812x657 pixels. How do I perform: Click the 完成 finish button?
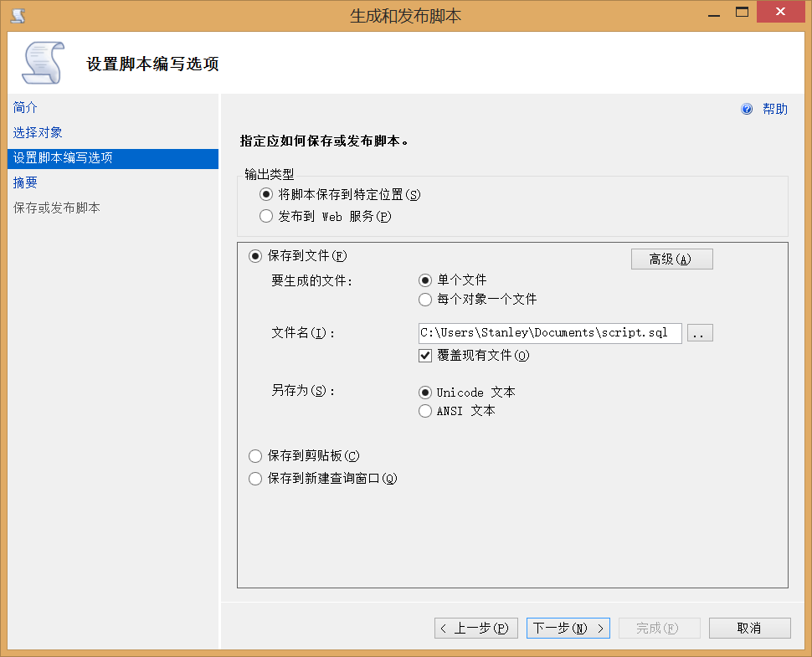point(660,628)
